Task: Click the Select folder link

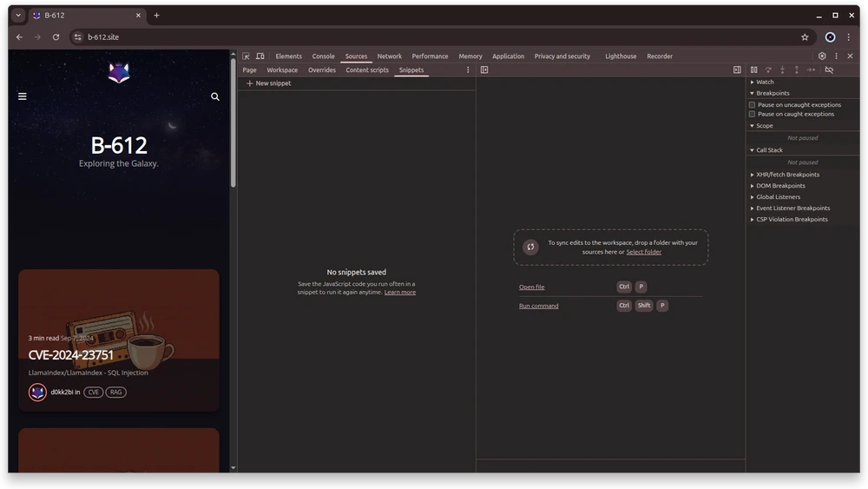Action: pos(643,252)
